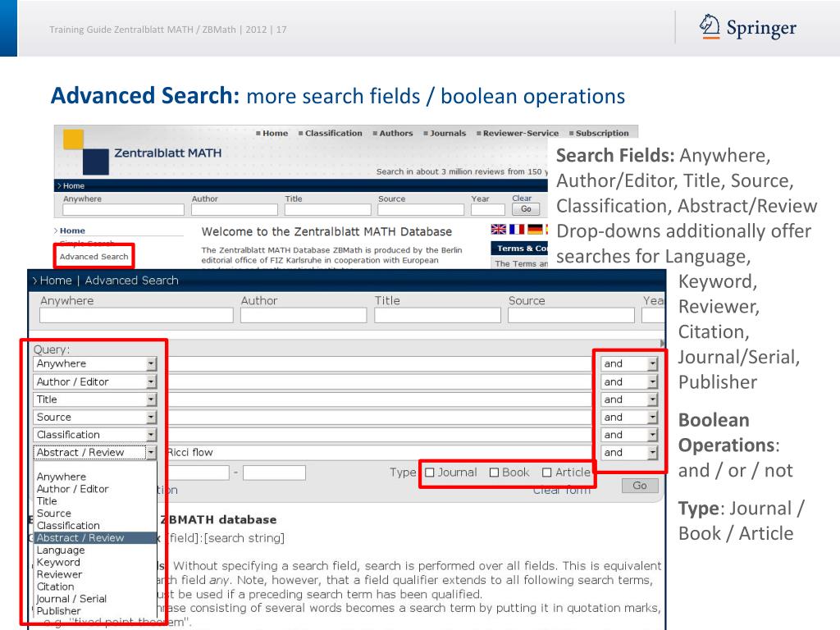Click the query text field containing Ricci flow
Viewport: 840px width, 630px height.
click(x=379, y=453)
